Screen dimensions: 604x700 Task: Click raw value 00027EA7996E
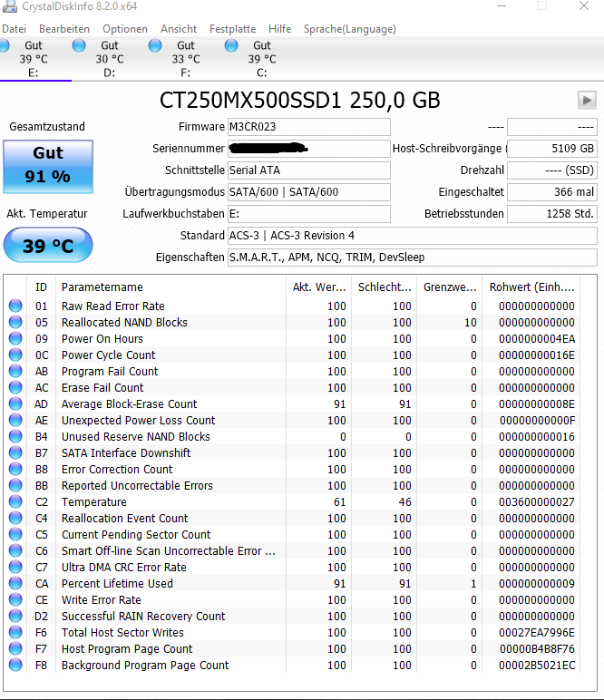click(537, 632)
